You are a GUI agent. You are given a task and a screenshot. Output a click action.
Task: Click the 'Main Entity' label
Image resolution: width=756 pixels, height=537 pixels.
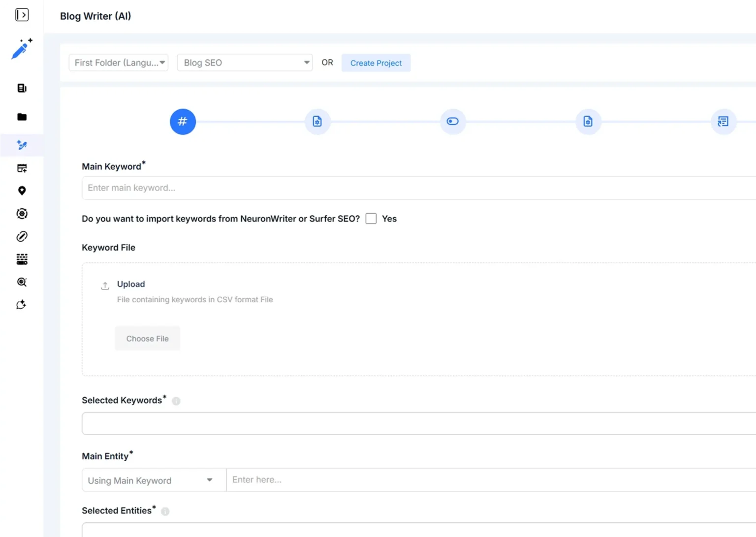pos(105,456)
